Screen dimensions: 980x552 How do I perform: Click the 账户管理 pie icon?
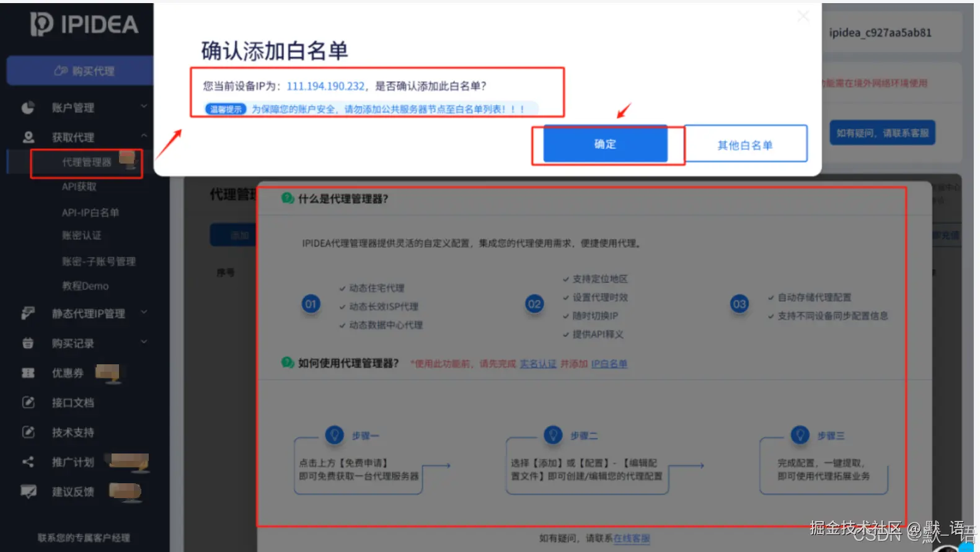[x=28, y=108]
